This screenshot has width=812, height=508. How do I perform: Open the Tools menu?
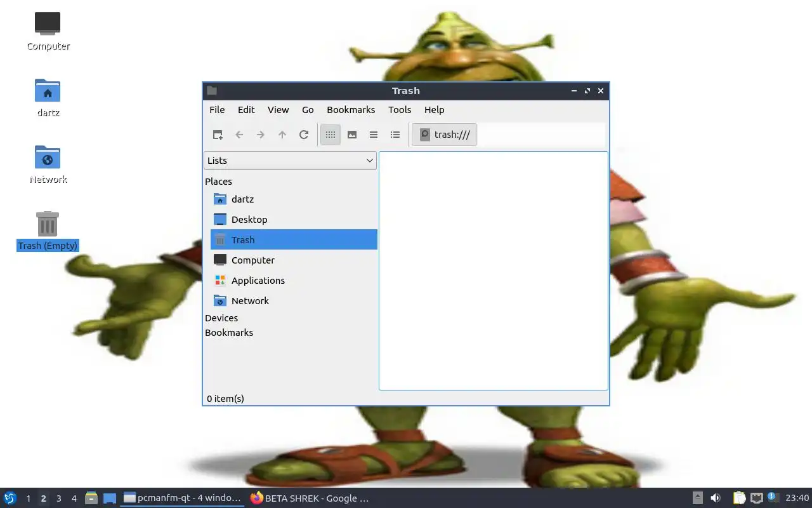click(x=400, y=110)
